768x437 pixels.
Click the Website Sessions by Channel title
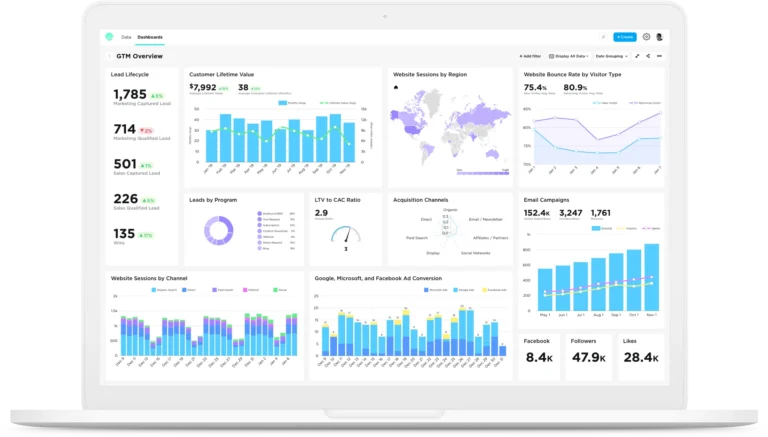pyautogui.click(x=149, y=278)
